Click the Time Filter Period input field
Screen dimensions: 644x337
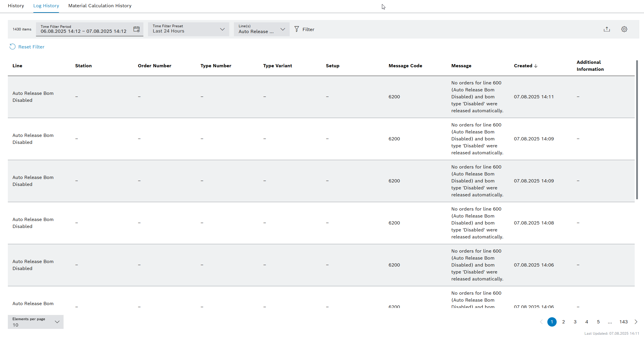pos(84,31)
